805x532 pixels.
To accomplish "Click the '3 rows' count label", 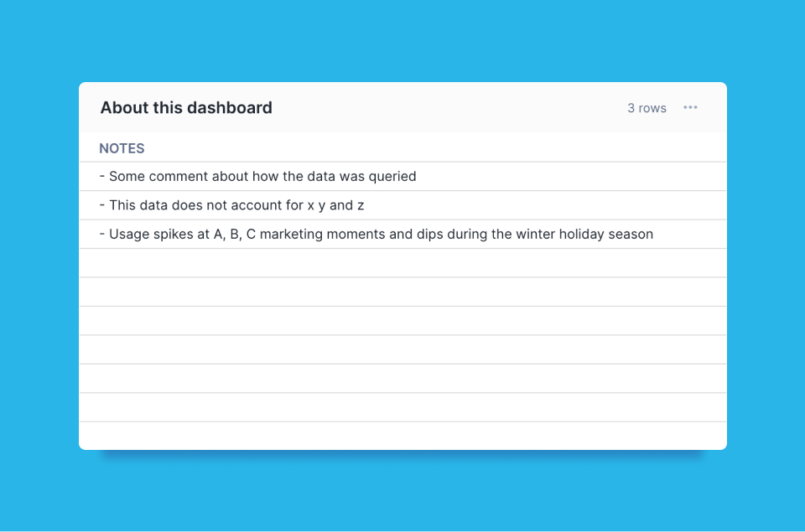I will 647,107.
